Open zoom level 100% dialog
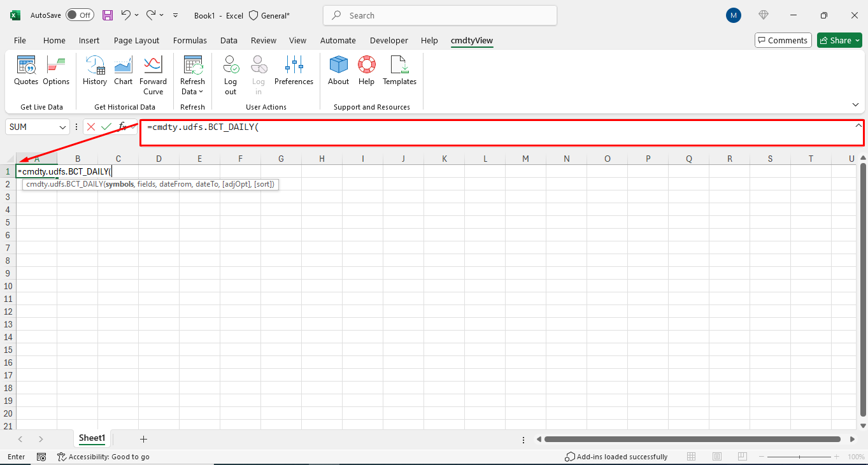868x465 pixels. [x=856, y=457]
